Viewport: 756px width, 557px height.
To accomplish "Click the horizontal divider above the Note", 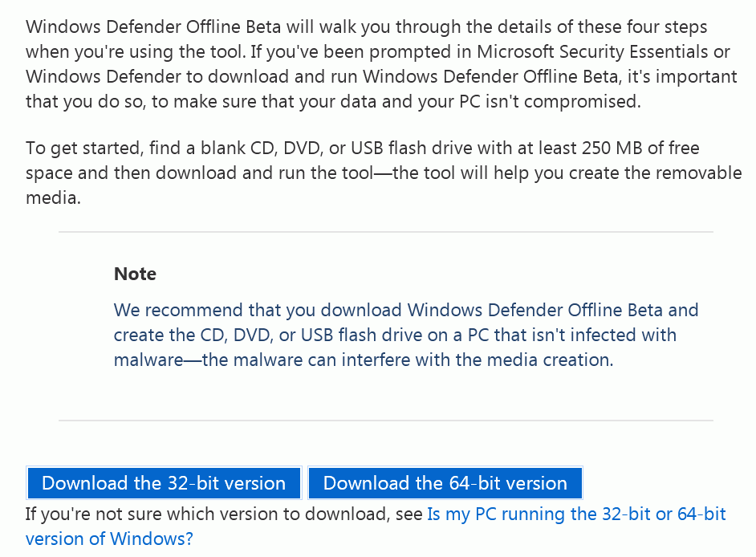I will pos(386,232).
